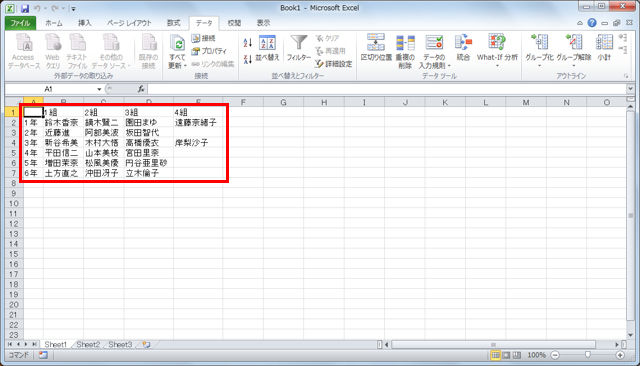This screenshot has height=366, width=640.
Task: Open the connections (接続) button
Action: click(x=203, y=38)
